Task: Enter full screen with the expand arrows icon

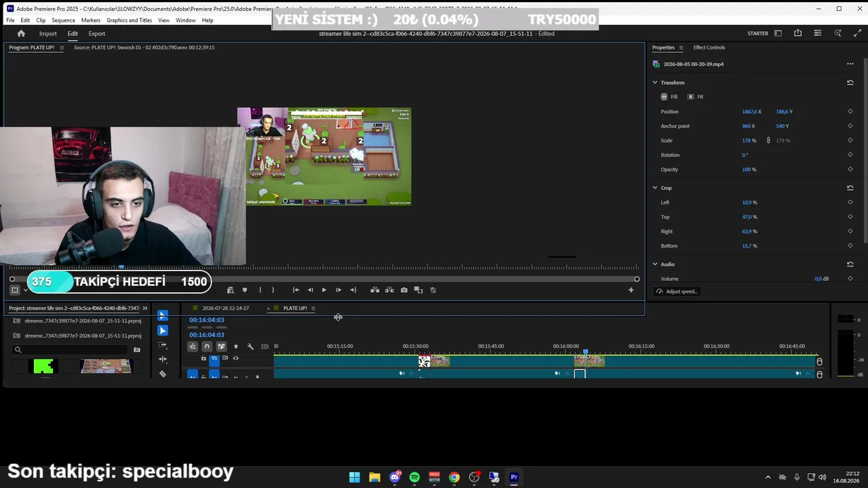Action: click(x=857, y=33)
